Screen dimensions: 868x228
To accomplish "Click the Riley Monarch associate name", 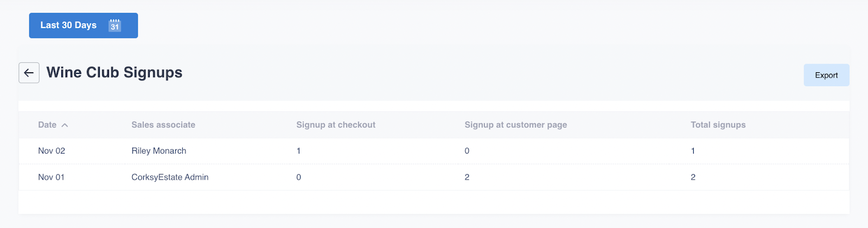I will (159, 151).
